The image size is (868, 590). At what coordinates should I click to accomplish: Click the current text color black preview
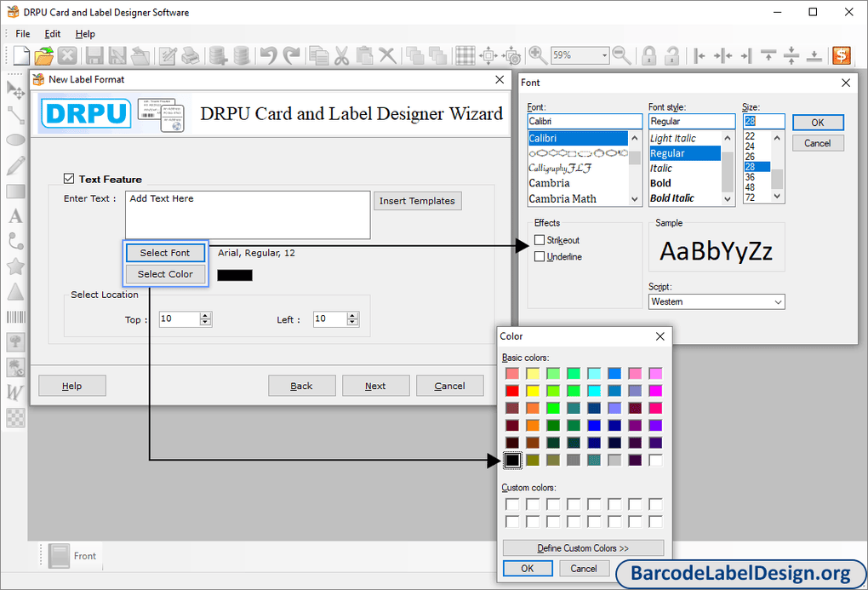(x=235, y=275)
